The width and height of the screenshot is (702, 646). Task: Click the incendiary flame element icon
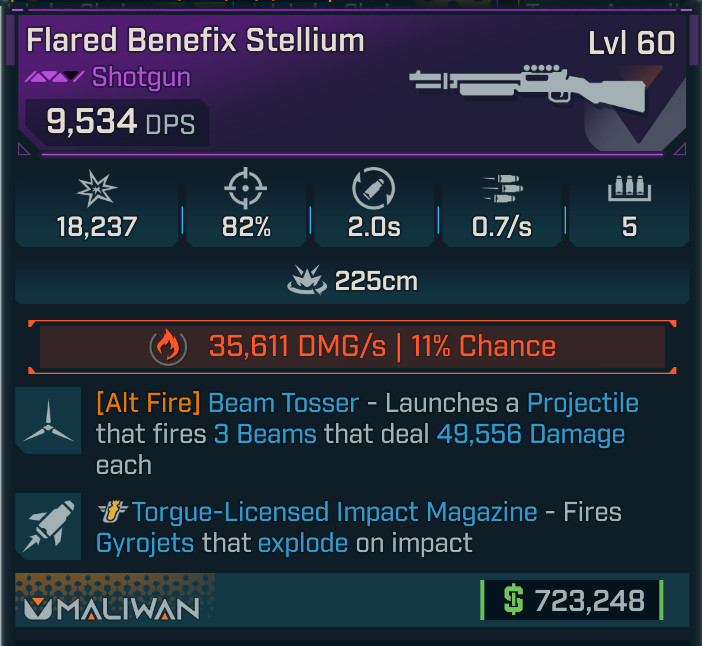point(168,347)
